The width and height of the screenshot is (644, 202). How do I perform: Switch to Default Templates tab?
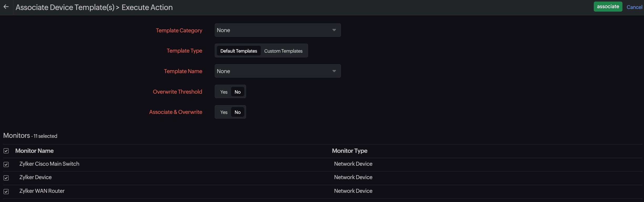coord(238,51)
